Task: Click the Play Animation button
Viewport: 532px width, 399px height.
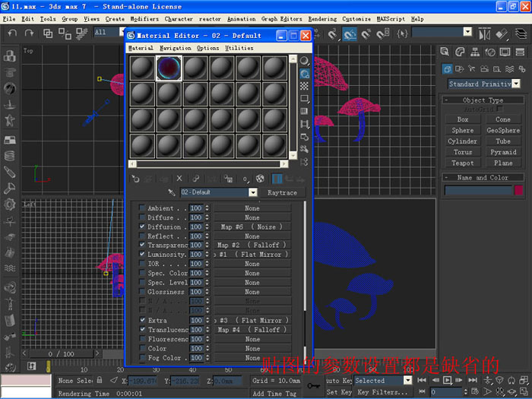Action: 448,380
